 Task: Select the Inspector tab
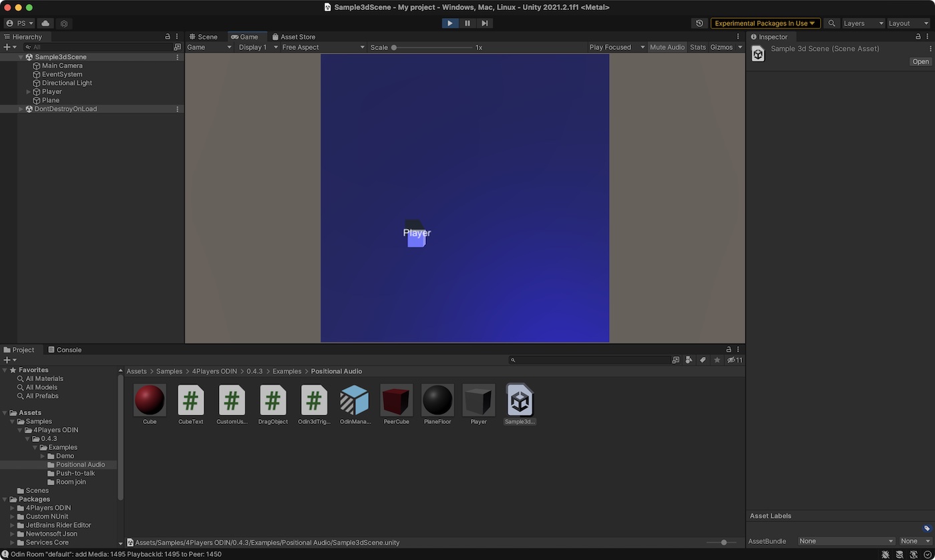(x=769, y=37)
